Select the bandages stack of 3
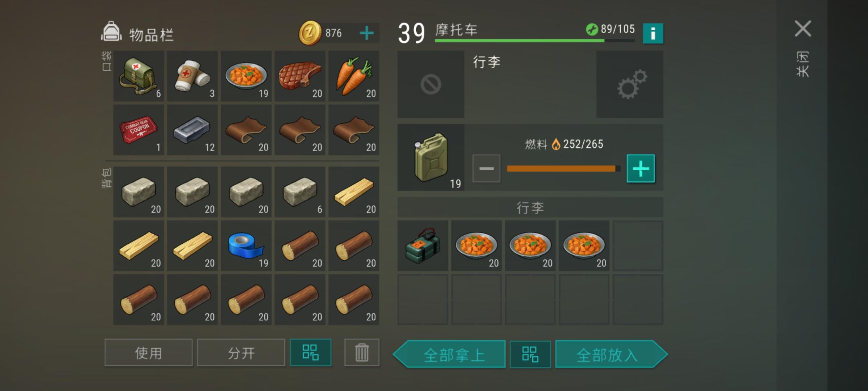The height and width of the screenshot is (391, 868). (192, 76)
